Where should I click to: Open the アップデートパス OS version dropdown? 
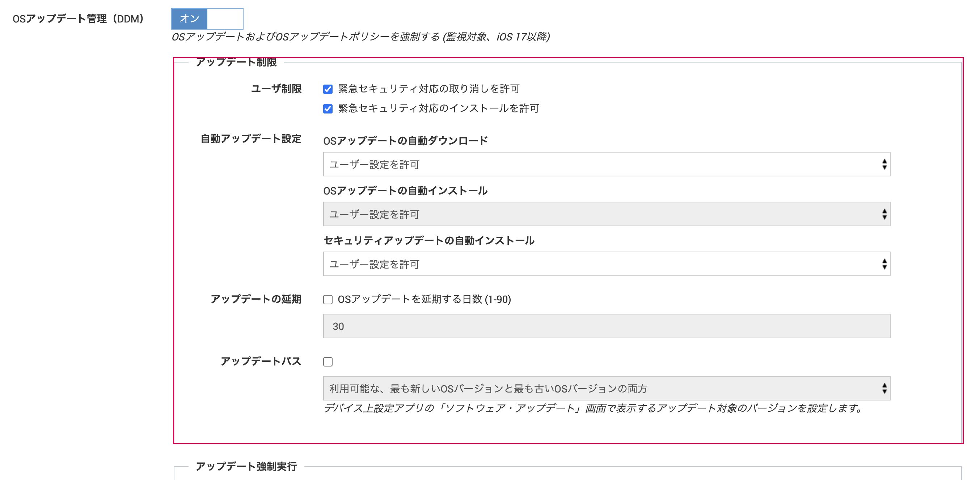pyautogui.click(x=607, y=388)
